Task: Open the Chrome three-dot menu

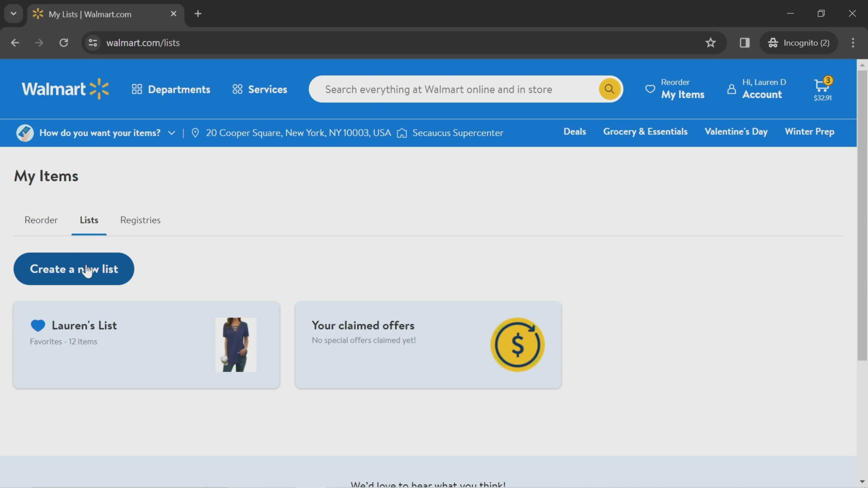Action: (x=853, y=43)
